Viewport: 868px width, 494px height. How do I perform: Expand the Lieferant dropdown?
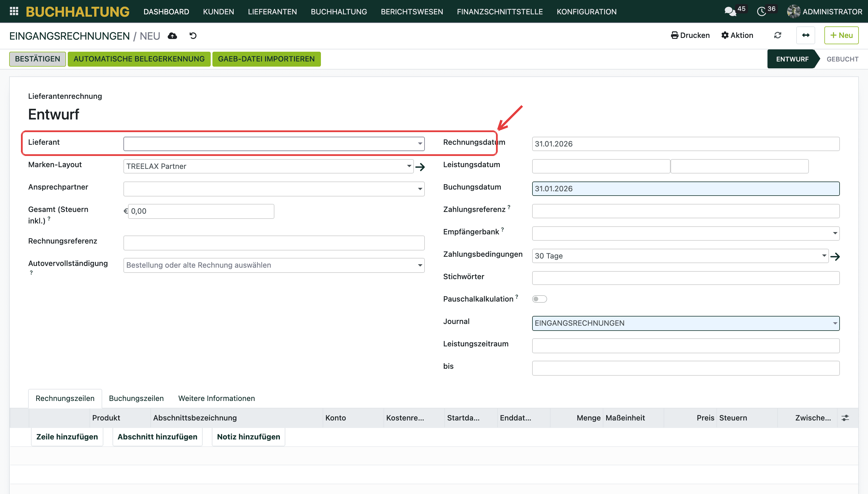click(420, 144)
